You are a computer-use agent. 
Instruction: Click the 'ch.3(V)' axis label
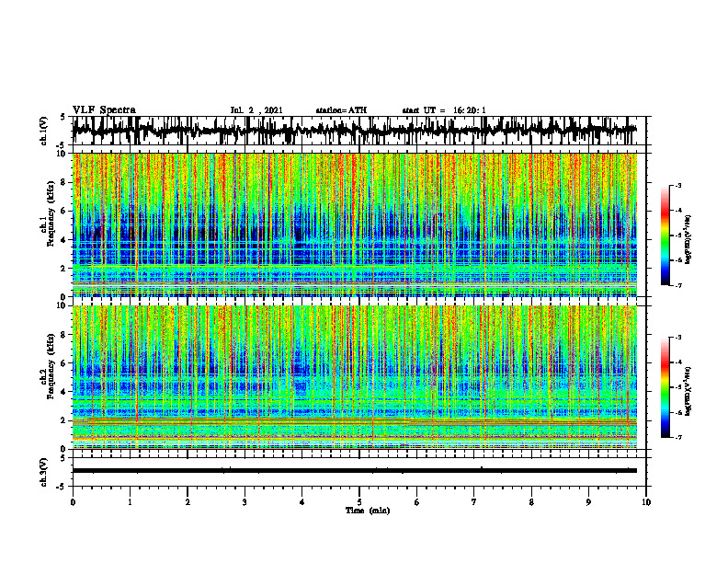pyautogui.click(x=44, y=472)
